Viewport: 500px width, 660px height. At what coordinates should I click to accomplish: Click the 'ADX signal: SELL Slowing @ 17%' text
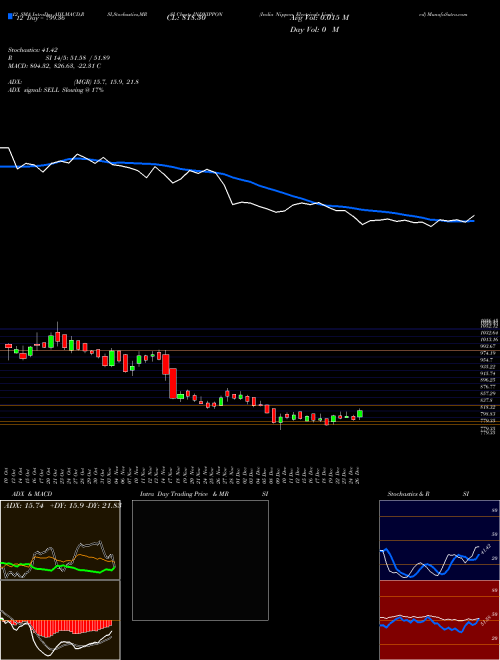(56, 90)
